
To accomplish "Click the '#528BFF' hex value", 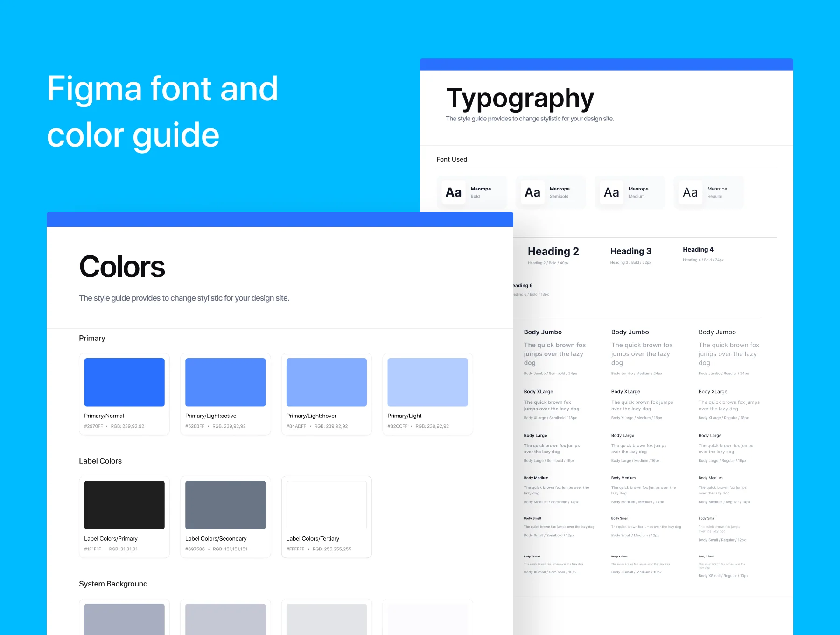I will click(195, 426).
